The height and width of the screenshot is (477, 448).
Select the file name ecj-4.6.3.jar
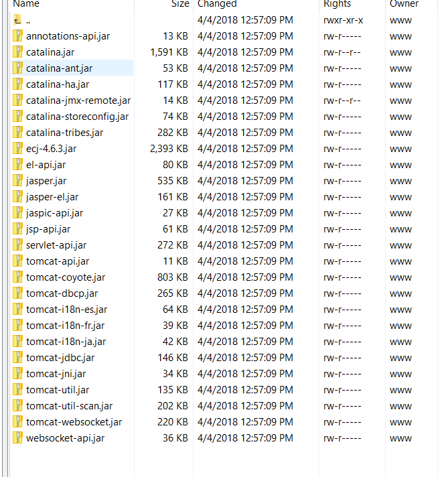(51, 149)
